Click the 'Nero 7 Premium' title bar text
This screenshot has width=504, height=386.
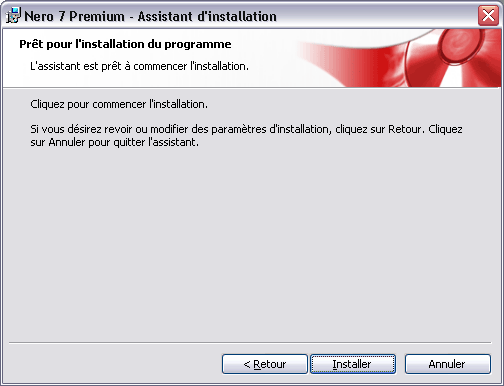(74, 16)
